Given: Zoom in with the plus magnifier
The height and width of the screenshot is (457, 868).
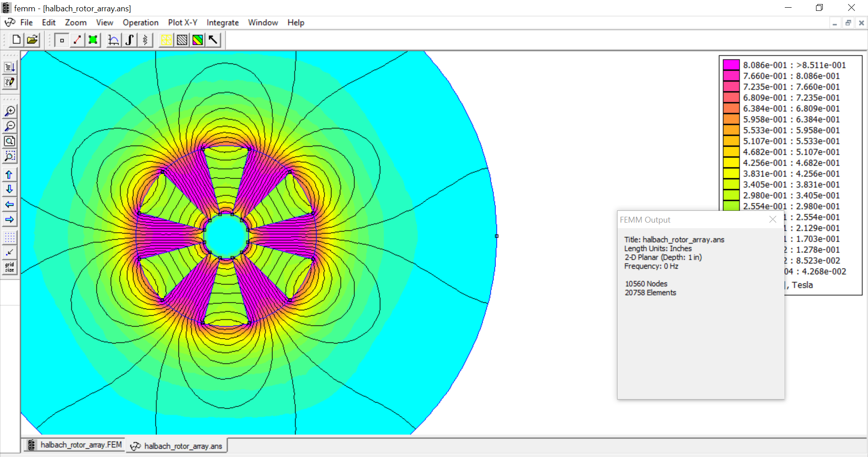Looking at the screenshot, I should coord(9,111).
